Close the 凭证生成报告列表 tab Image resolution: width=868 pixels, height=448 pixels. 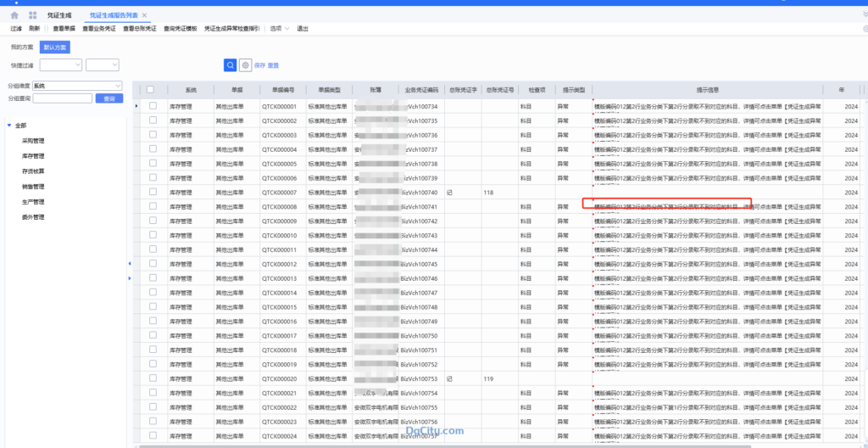click(x=144, y=15)
